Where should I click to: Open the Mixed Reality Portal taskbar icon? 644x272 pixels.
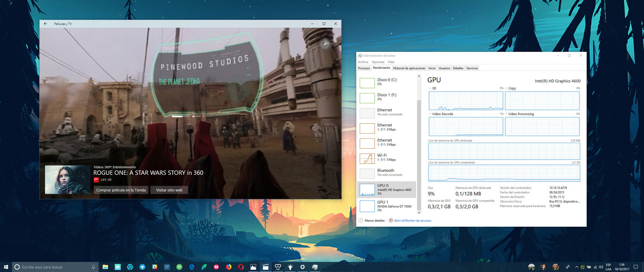click(x=278, y=267)
